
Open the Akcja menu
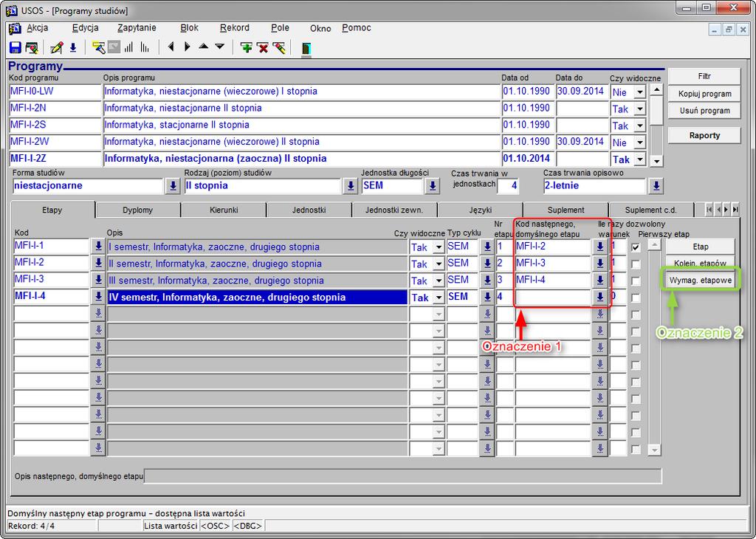click(x=37, y=28)
